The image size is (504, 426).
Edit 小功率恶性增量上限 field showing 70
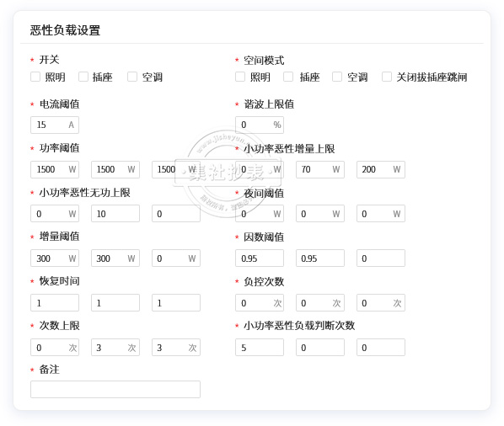click(320, 169)
